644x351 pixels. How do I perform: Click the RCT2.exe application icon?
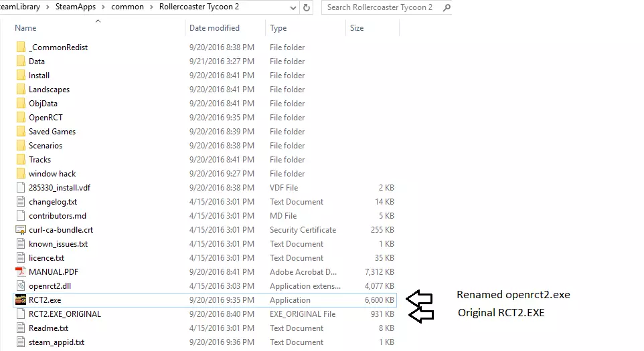(x=21, y=300)
